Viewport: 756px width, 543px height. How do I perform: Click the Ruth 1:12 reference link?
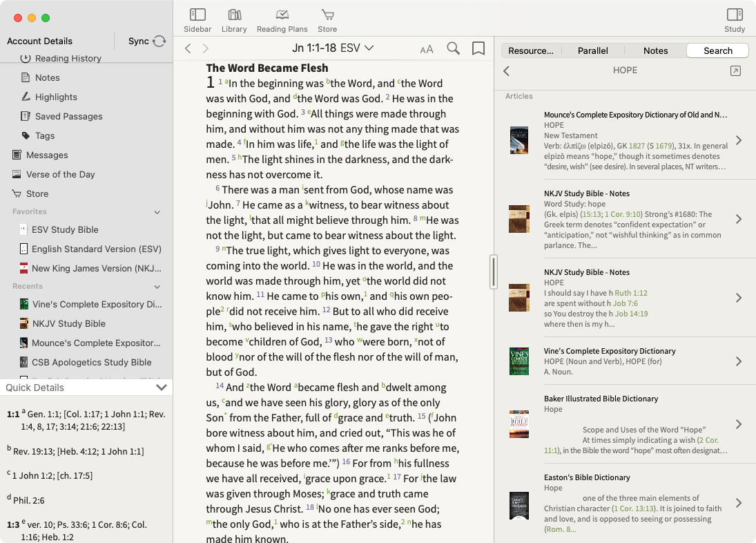tap(631, 293)
